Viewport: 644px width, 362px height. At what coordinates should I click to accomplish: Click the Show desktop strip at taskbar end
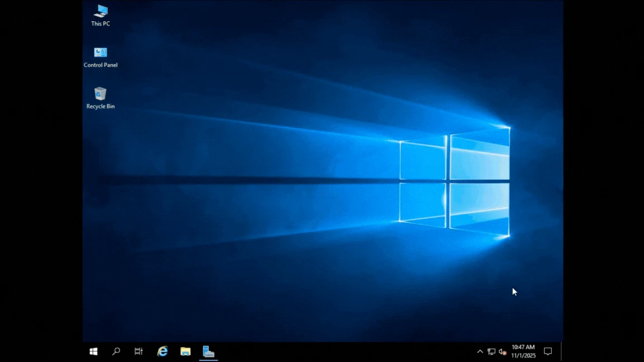(x=561, y=351)
